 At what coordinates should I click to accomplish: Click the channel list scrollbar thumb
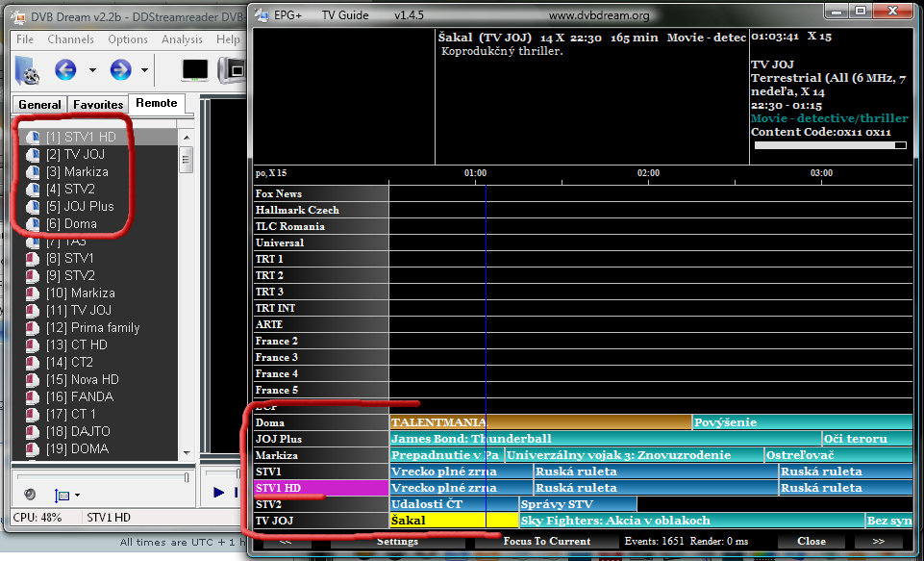pyautogui.click(x=187, y=160)
